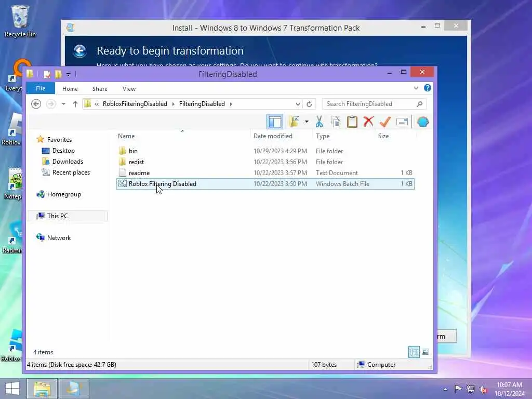This screenshot has height=399, width=532.
Task: Open Action Center flag icon
Action: point(458,389)
